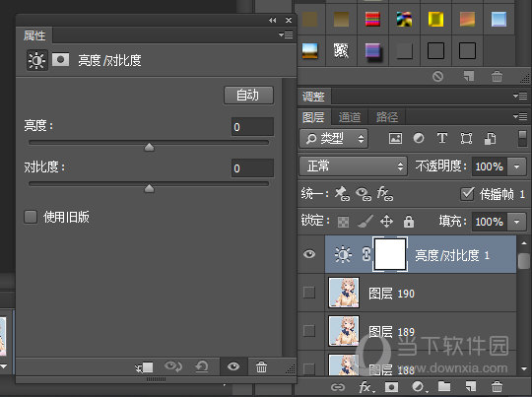Select the masks icon in Properties
The height and width of the screenshot is (397, 532).
coord(60,60)
